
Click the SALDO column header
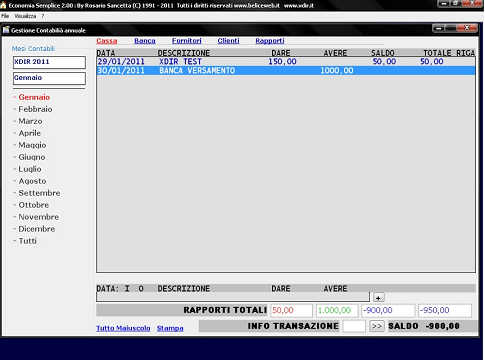tap(383, 53)
